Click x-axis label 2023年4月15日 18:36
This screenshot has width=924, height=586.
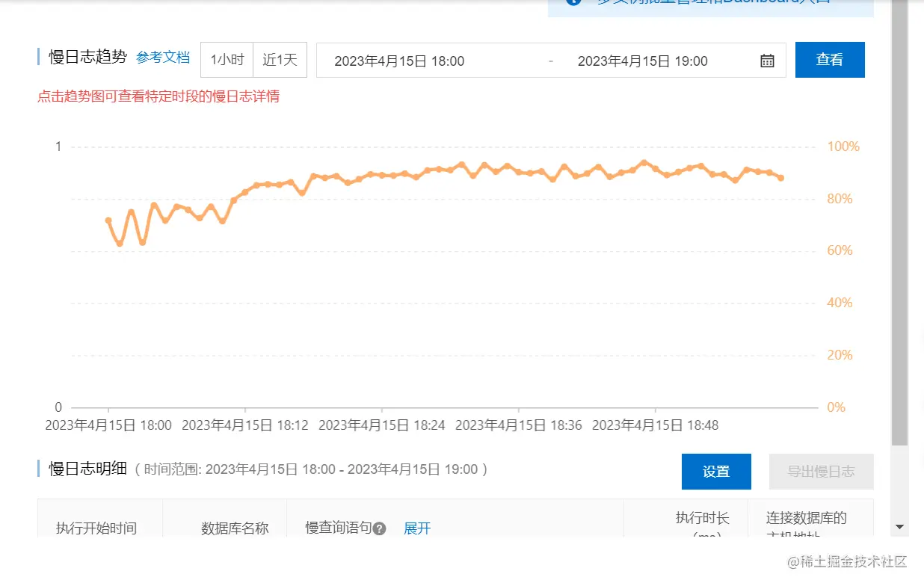[x=519, y=425]
